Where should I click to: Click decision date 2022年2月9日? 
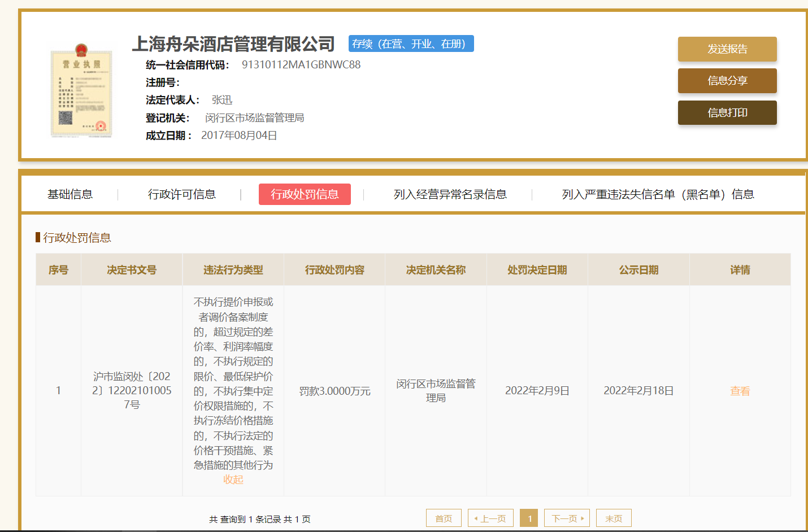click(537, 391)
